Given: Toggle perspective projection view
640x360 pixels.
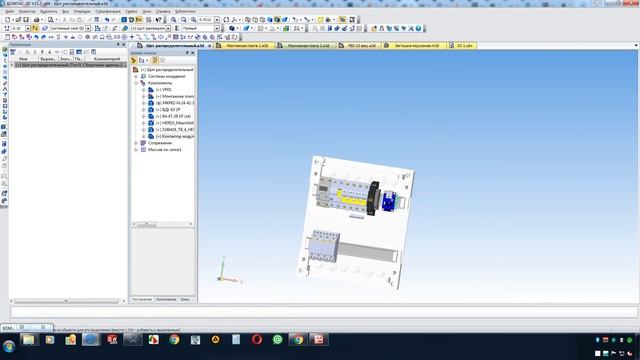Looking at the screenshot, I should tap(284, 20).
